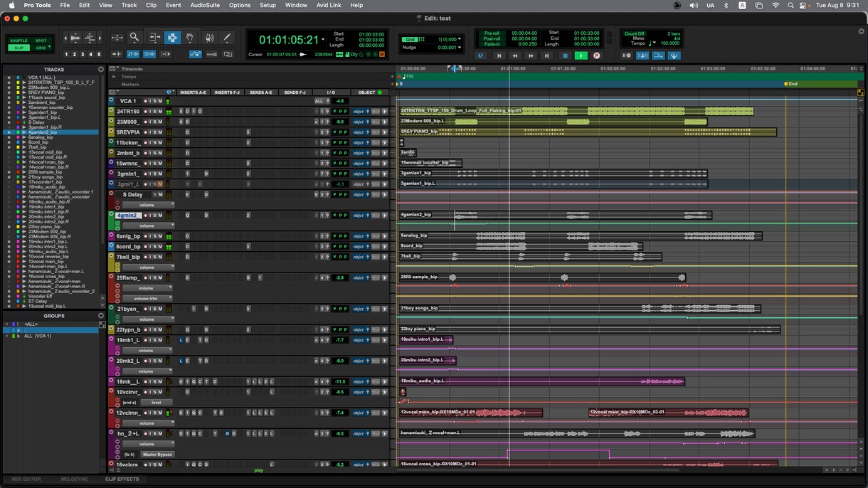Toggle the Post-roll button
The width and height of the screenshot is (868, 488).
click(x=492, y=38)
